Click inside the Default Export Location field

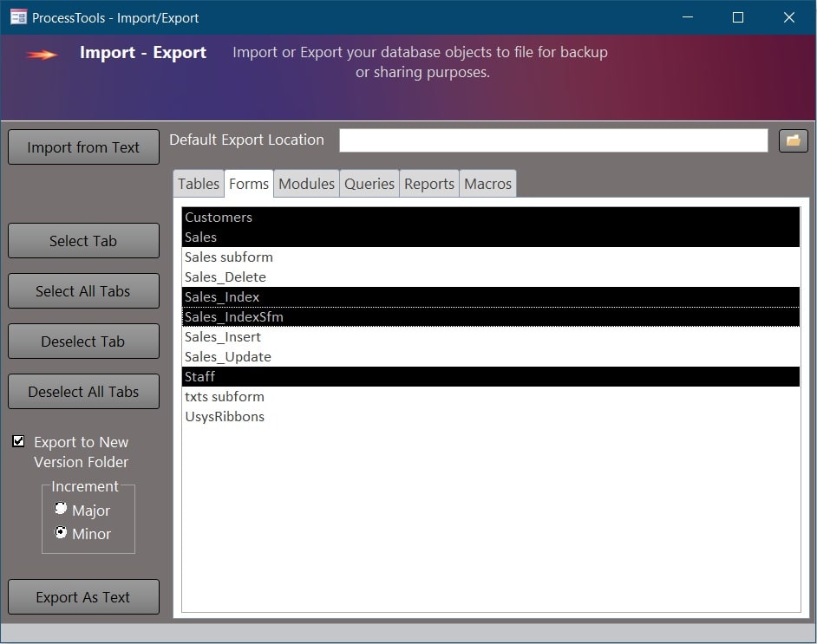[555, 140]
